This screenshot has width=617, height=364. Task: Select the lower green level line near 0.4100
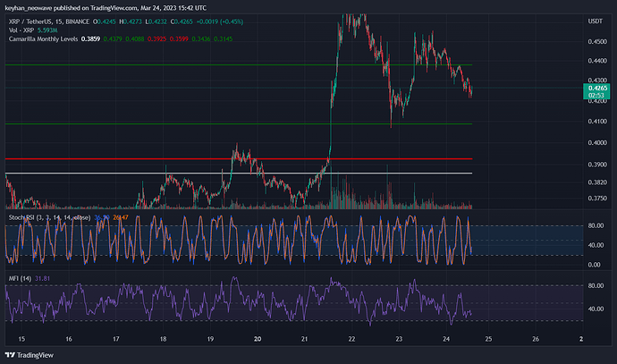(x=179, y=123)
